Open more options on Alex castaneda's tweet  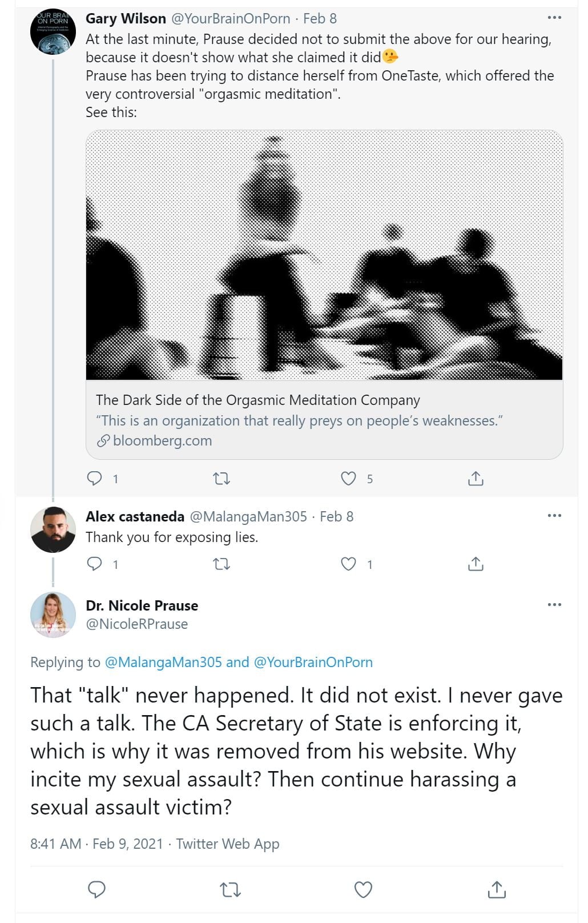click(554, 516)
